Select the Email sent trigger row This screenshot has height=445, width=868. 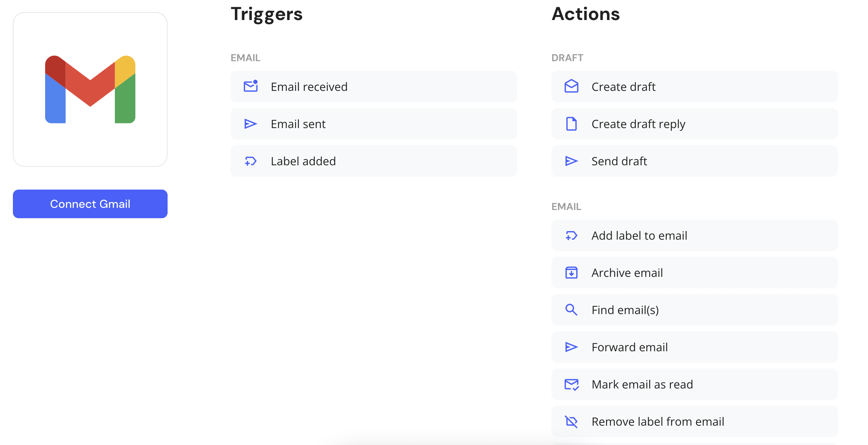373,124
